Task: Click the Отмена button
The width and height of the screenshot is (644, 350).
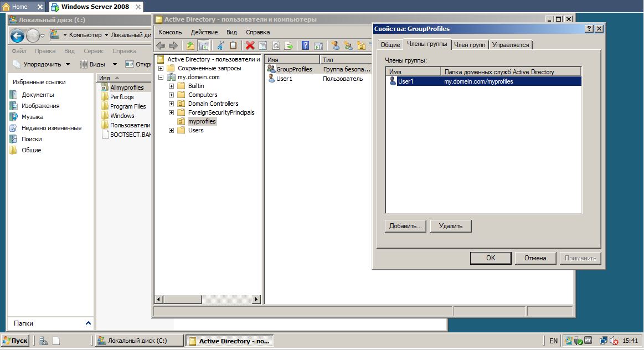Action: tap(535, 258)
